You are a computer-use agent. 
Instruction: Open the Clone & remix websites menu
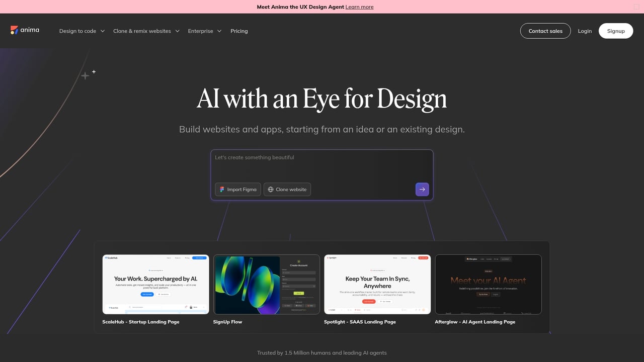[x=146, y=31]
